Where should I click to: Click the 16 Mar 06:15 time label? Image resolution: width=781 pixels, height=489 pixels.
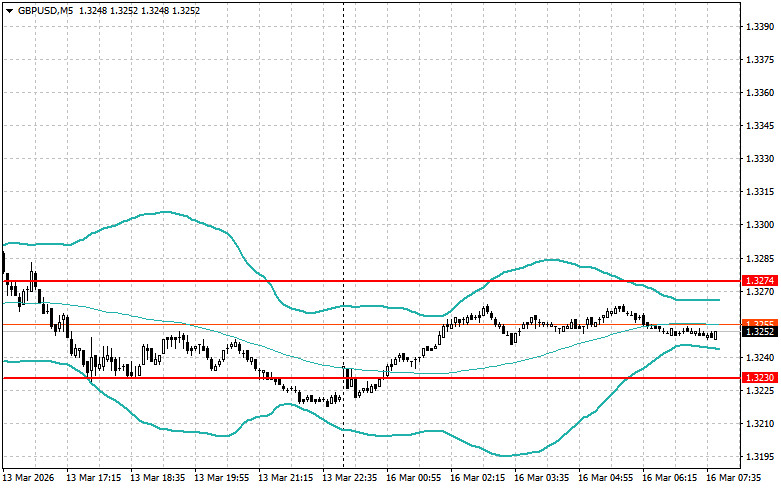point(669,478)
